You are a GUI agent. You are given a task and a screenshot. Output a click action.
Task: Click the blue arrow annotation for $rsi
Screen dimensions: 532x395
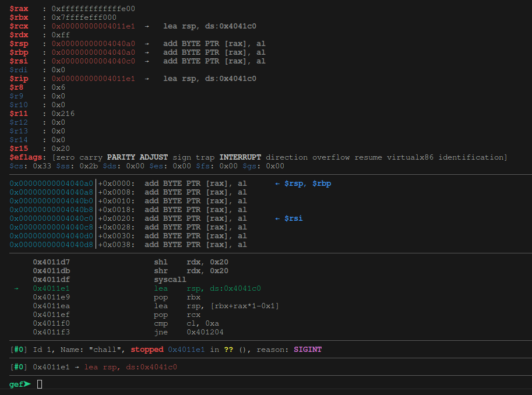pos(277,218)
